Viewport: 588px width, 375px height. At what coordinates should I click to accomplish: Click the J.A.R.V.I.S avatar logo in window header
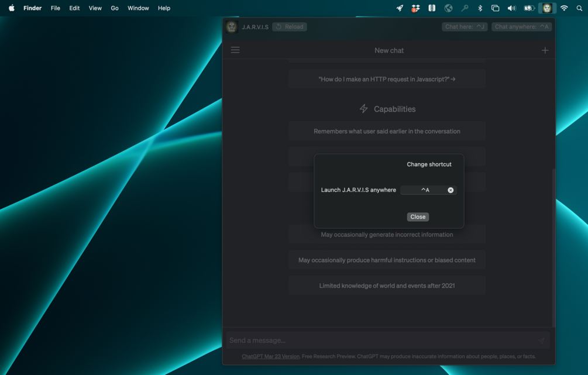coord(232,27)
